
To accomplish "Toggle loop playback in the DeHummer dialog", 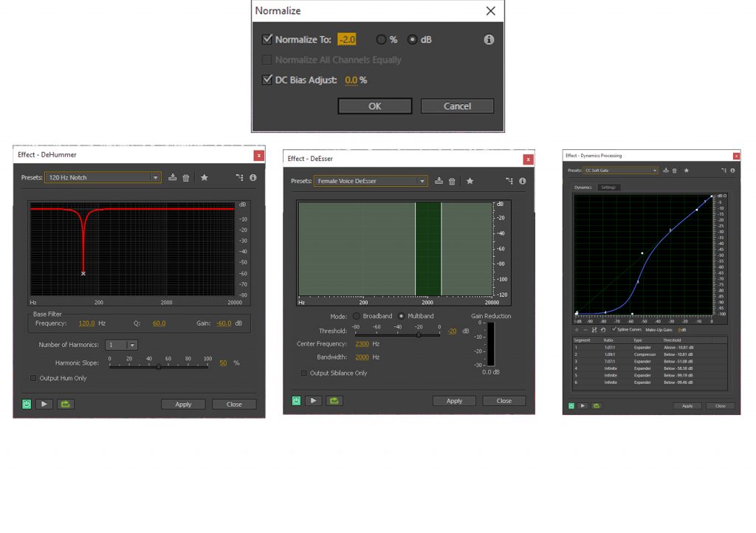I will pos(64,404).
